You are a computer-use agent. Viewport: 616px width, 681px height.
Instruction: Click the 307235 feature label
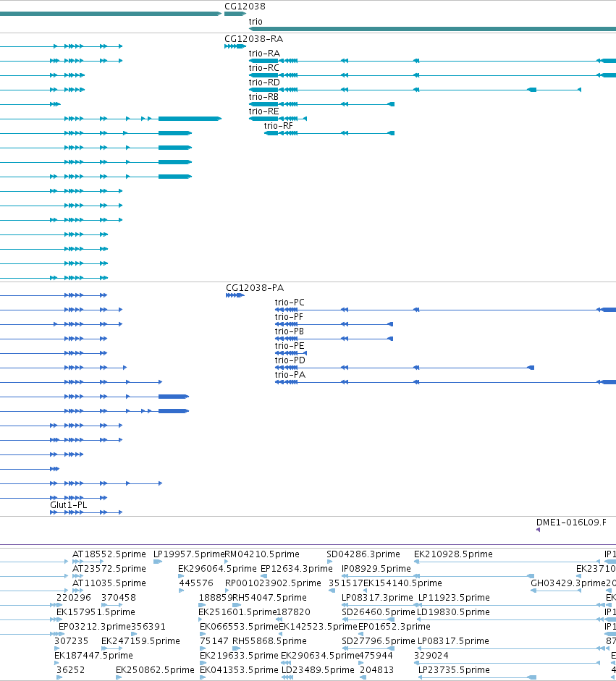[71, 641]
